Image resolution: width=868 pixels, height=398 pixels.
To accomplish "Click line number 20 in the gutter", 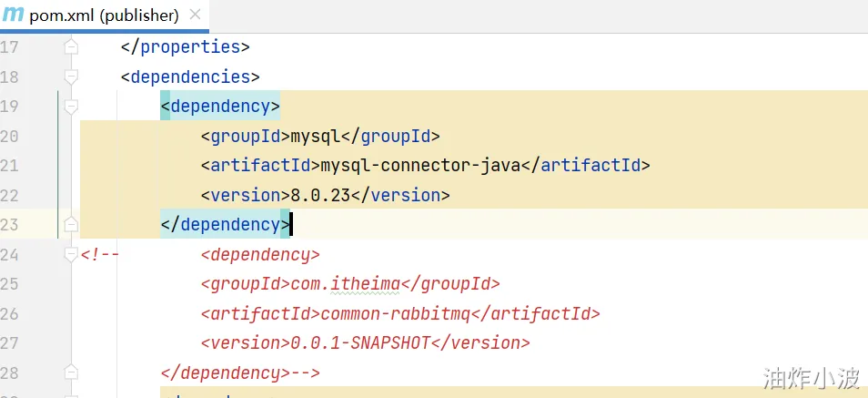I will [x=10, y=137].
